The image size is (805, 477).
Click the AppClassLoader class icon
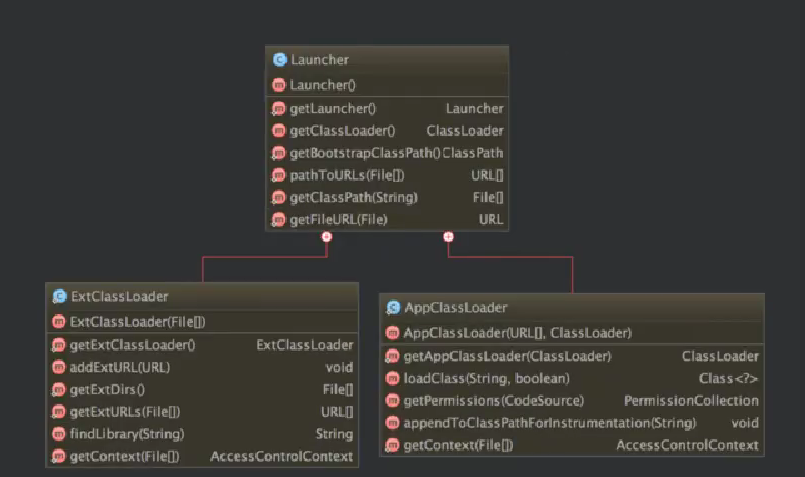pos(393,308)
